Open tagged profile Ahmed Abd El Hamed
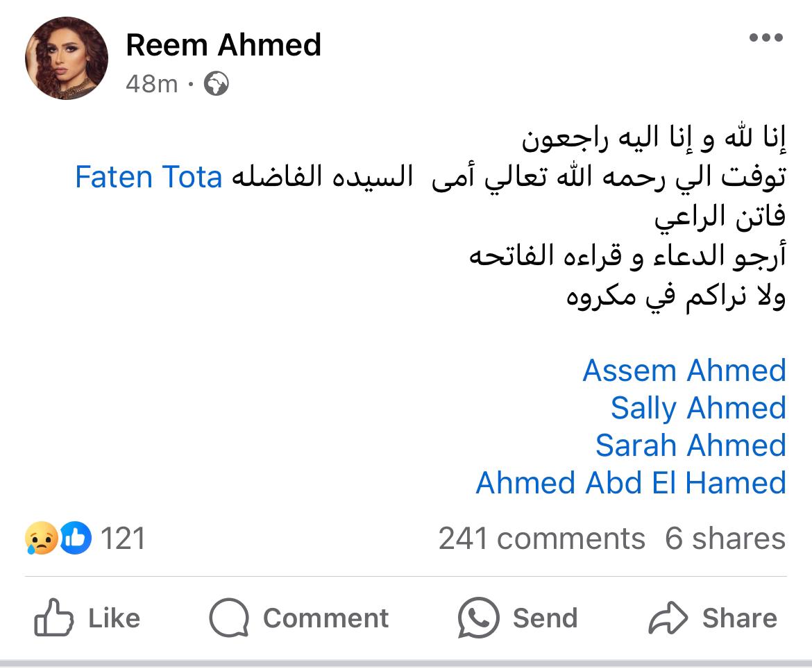 630,482
